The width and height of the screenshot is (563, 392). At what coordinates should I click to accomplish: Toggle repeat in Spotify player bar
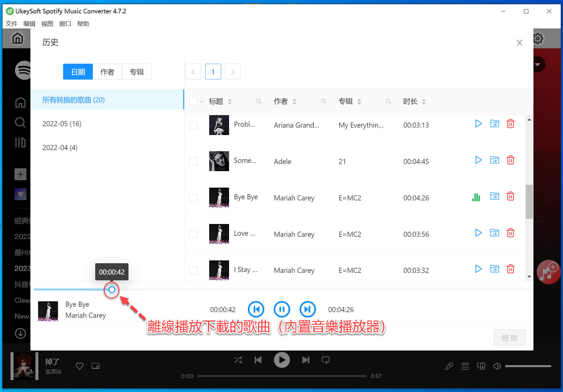tap(326, 360)
